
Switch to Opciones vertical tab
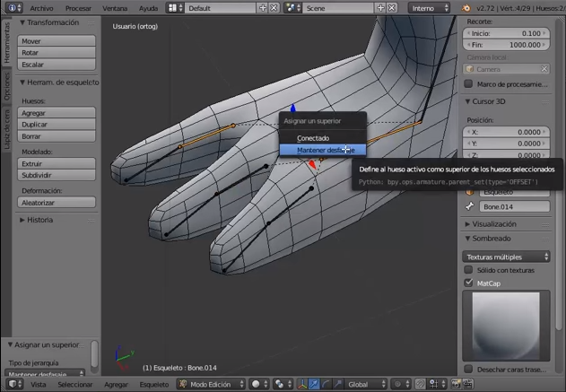point(6,86)
